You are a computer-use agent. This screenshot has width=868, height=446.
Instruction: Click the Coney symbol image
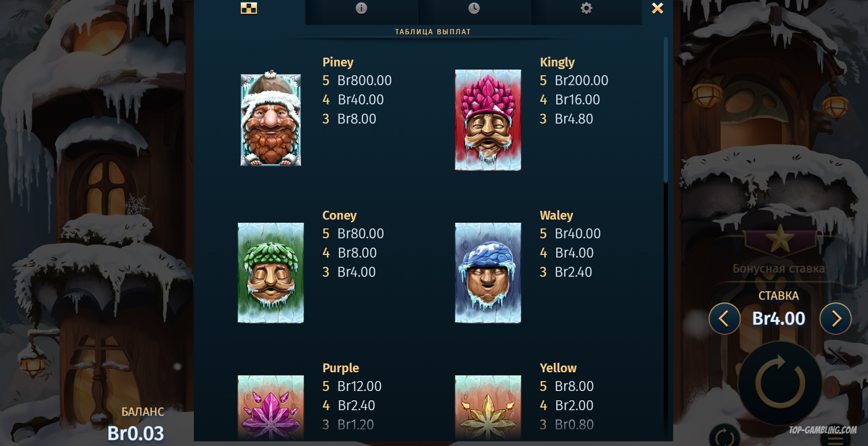271,273
